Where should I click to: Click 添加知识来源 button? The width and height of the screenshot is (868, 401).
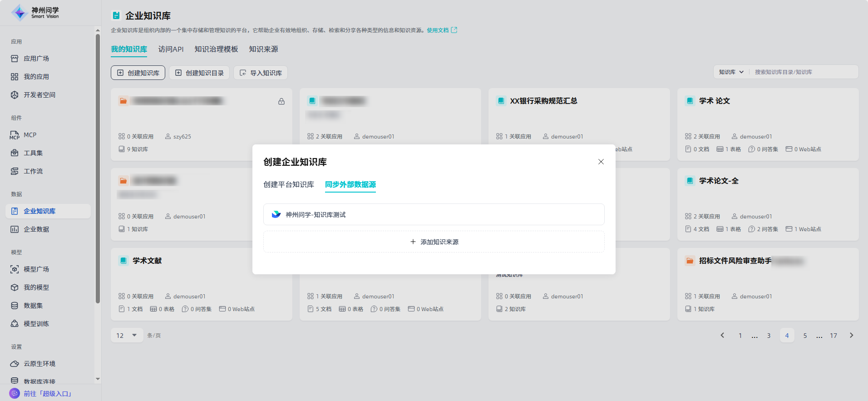point(434,242)
